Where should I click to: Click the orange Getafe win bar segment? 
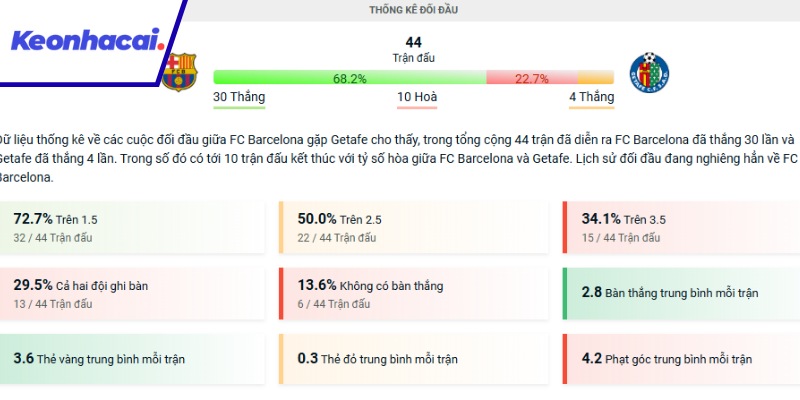tap(595, 78)
